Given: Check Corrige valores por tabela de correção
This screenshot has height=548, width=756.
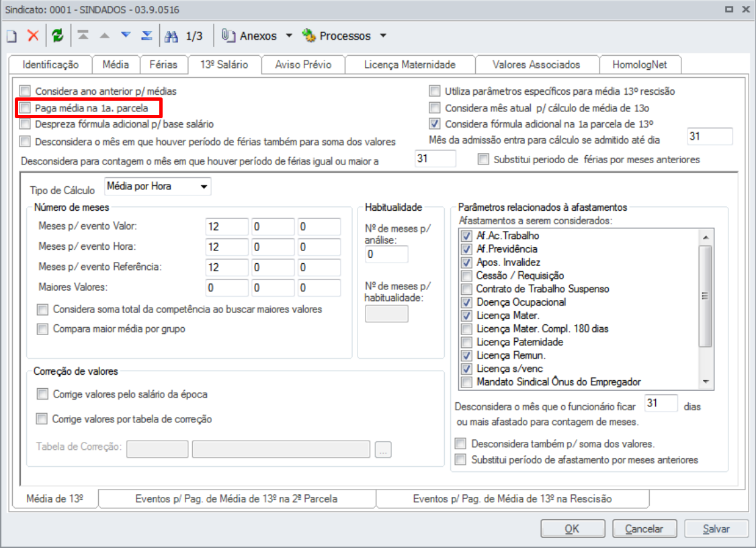Looking at the screenshot, I should tap(42, 419).
